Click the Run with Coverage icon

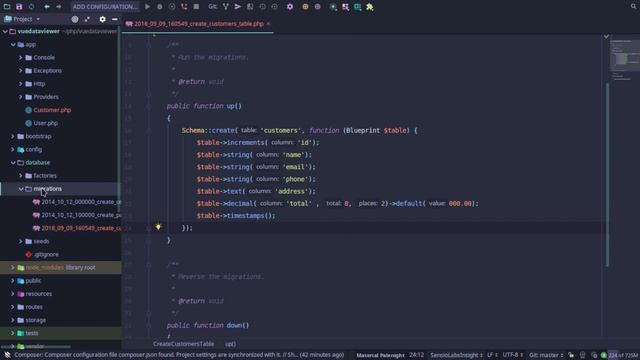(x=172, y=7)
